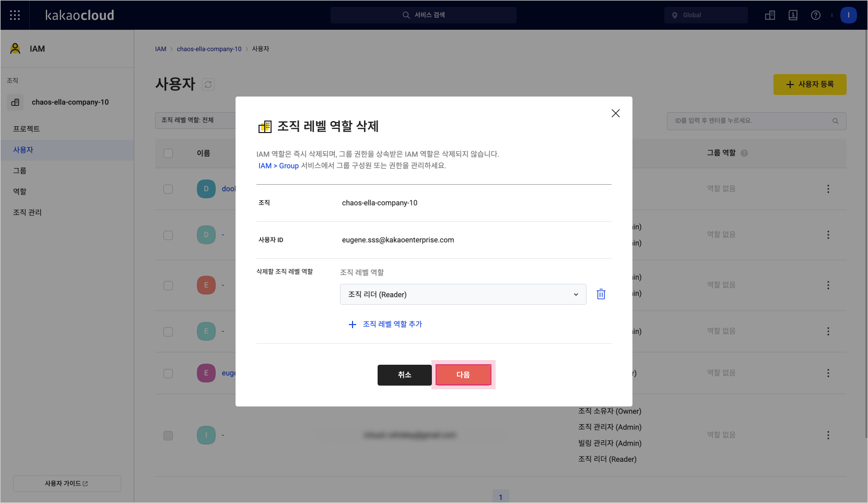Click the ID search input field
The height and width of the screenshot is (503, 868).
pos(756,121)
